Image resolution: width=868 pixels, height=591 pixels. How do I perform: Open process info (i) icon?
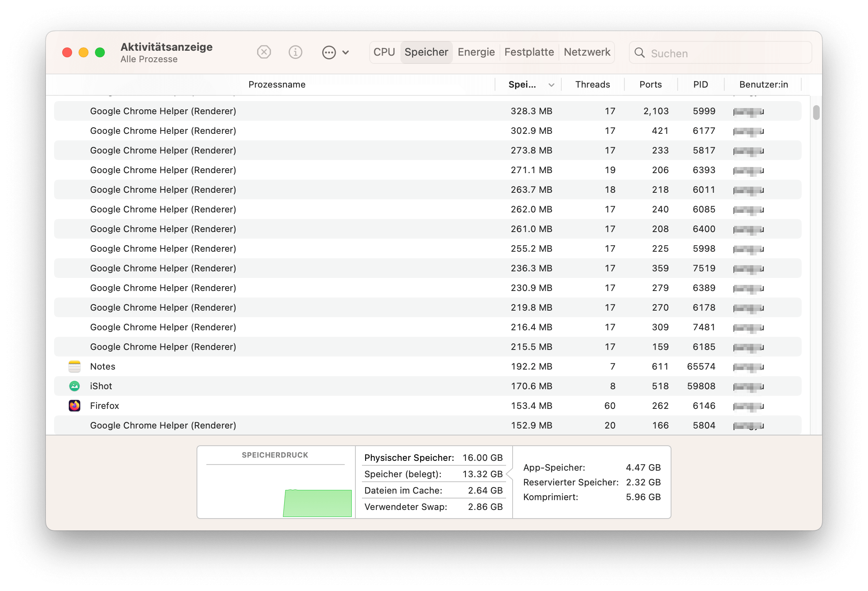[295, 52]
